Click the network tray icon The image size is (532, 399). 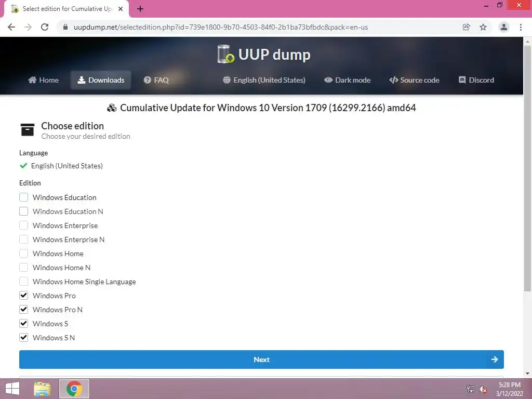pyautogui.click(x=470, y=389)
